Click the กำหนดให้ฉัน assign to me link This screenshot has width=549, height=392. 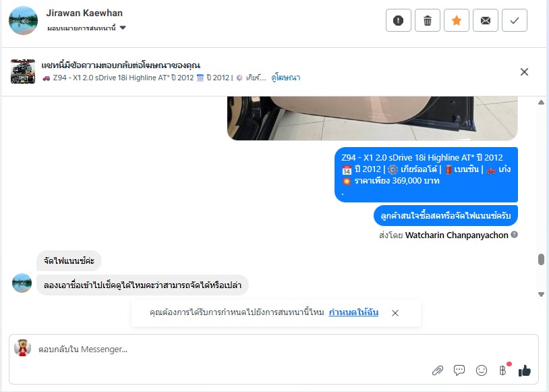pos(353,312)
